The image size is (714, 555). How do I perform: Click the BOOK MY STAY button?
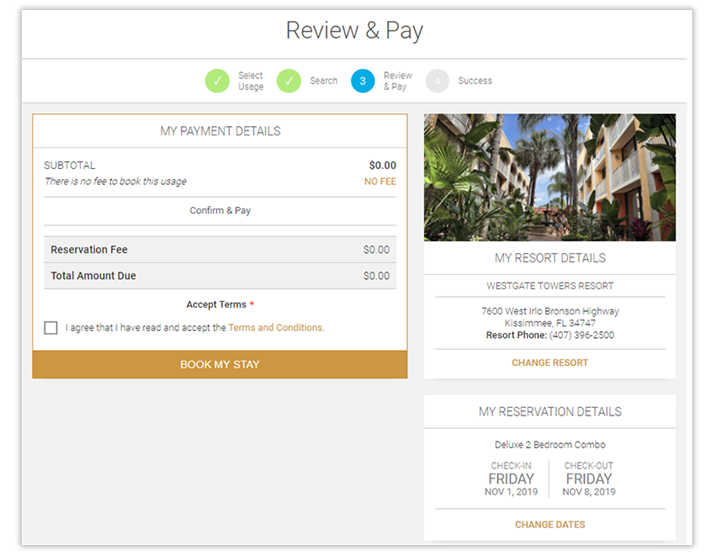coord(220,364)
